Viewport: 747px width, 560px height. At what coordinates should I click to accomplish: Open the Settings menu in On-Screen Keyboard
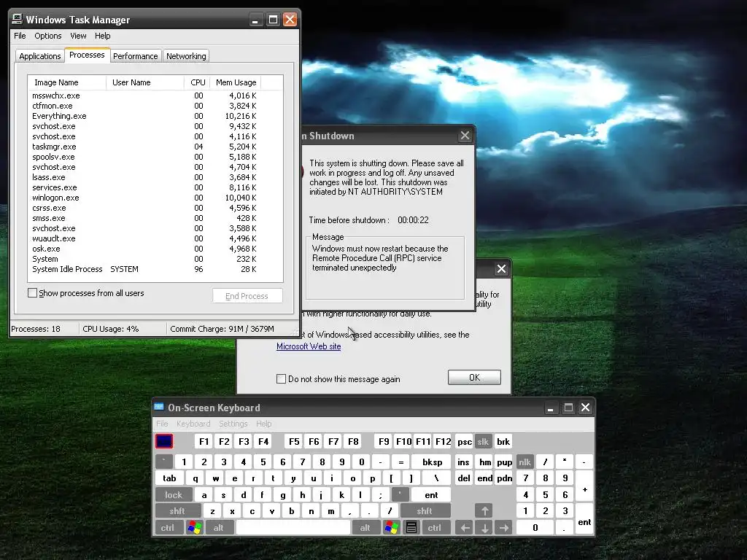(233, 424)
